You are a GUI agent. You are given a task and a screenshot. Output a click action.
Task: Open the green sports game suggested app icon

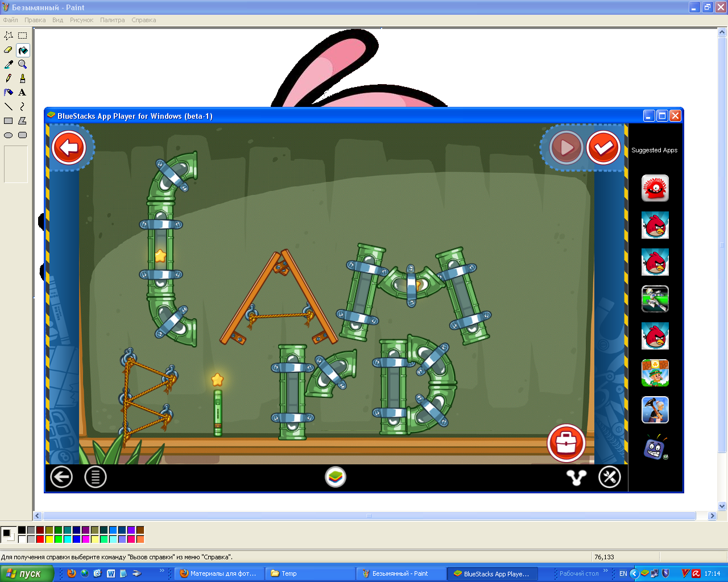pyautogui.click(x=655, y=299)
